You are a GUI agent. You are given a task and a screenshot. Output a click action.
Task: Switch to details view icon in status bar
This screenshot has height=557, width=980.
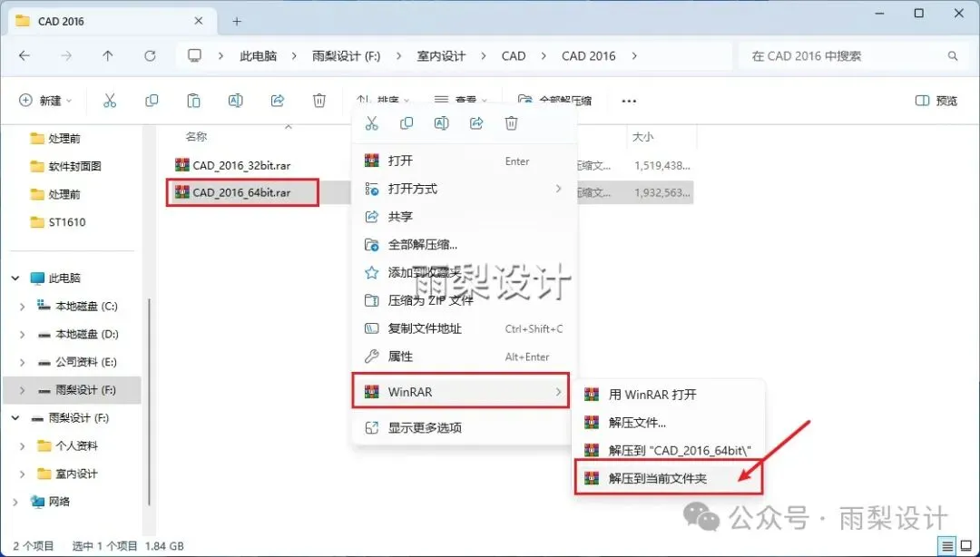click(947, 545)
